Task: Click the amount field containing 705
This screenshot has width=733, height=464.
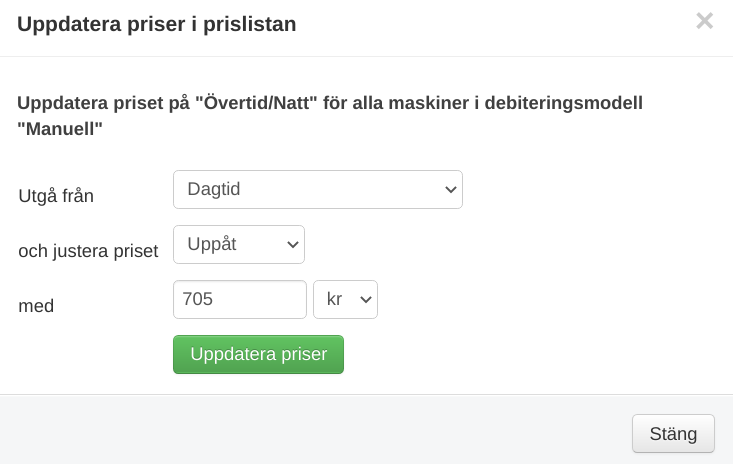Action: tap(239, 299)
